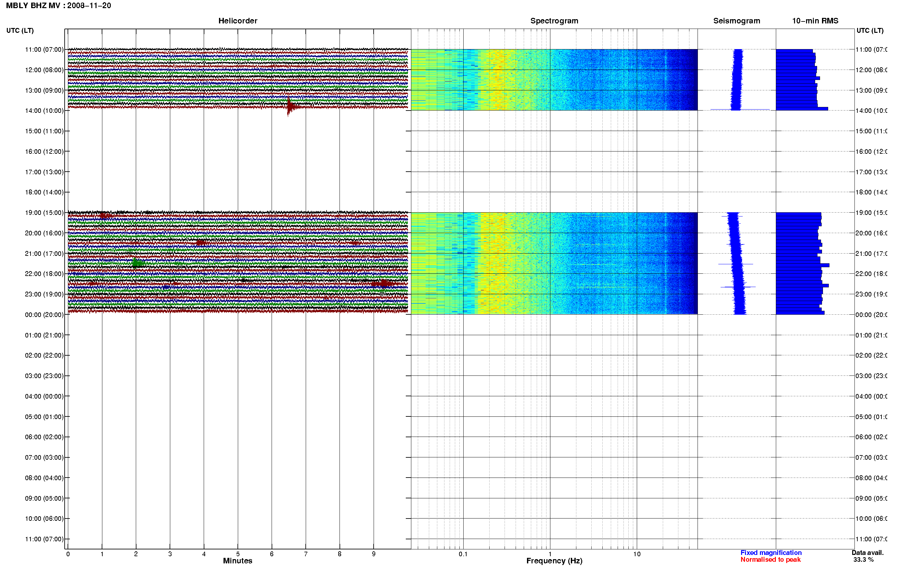Click the 21:00 (17:00) left axis label
Viewport: 924px width, 578px height.
[44, 254]
